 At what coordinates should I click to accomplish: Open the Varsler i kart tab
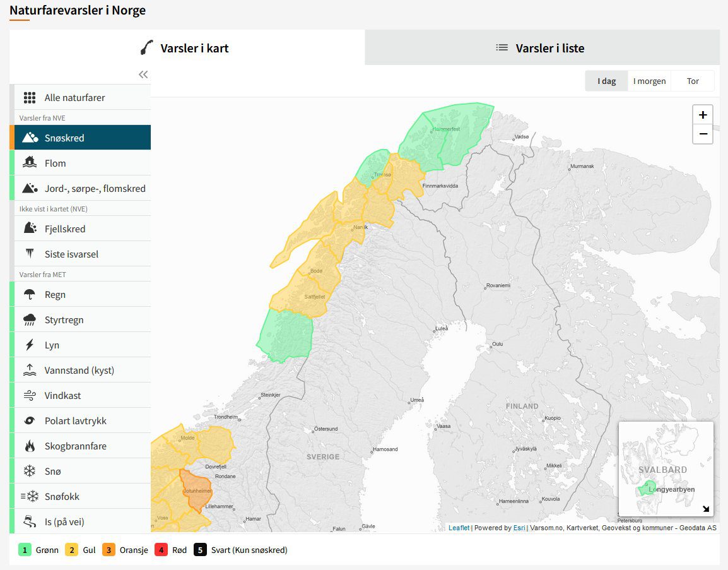point(187,48)
